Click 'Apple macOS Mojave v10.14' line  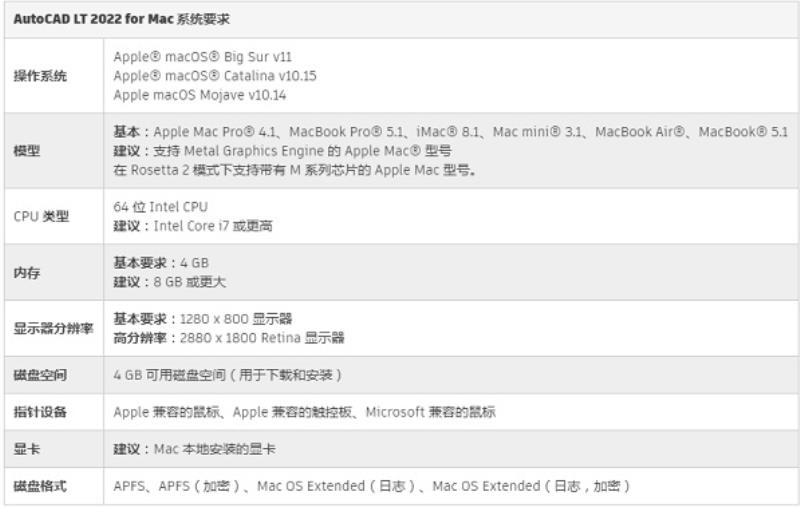point(199,95)
